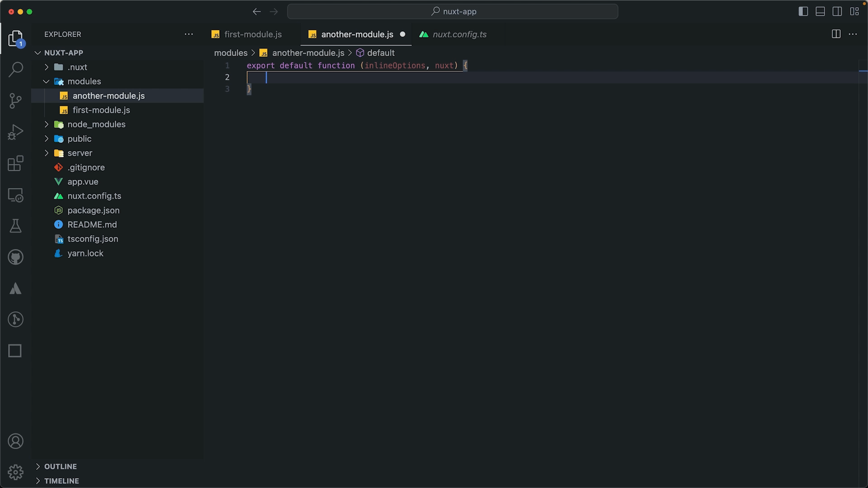Open package.json file

point(118,211)
